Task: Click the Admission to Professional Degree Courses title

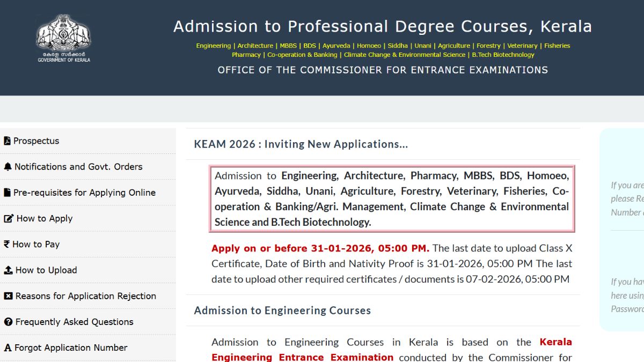Action: click(382, 26)
